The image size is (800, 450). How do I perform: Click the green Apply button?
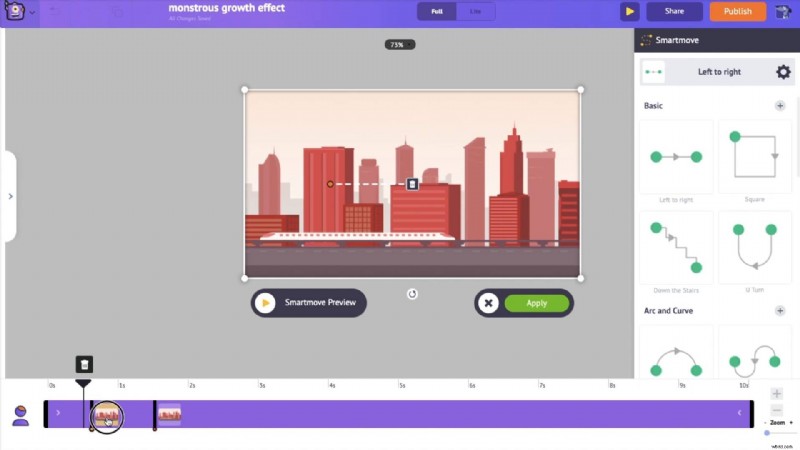[x=536, y=303]
